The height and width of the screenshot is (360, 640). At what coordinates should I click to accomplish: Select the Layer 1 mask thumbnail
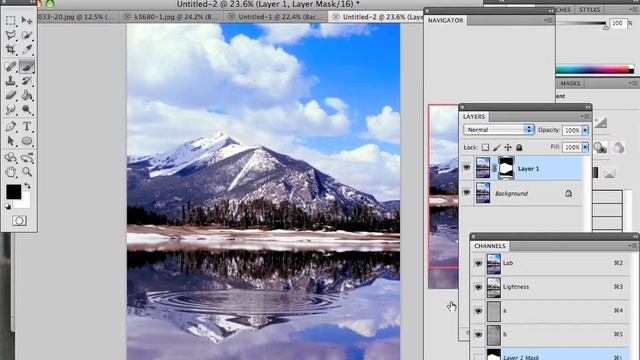click(x=507, y=168)
